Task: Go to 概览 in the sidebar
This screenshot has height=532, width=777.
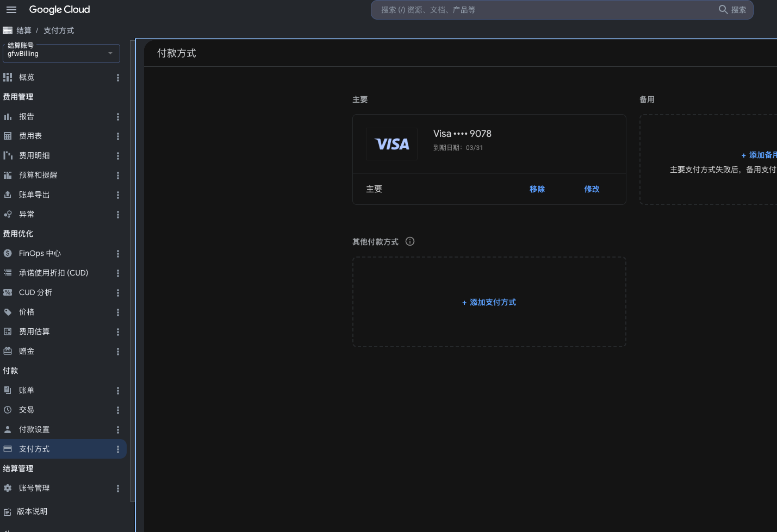Action: pyautogui.click(x=27, y=77)
